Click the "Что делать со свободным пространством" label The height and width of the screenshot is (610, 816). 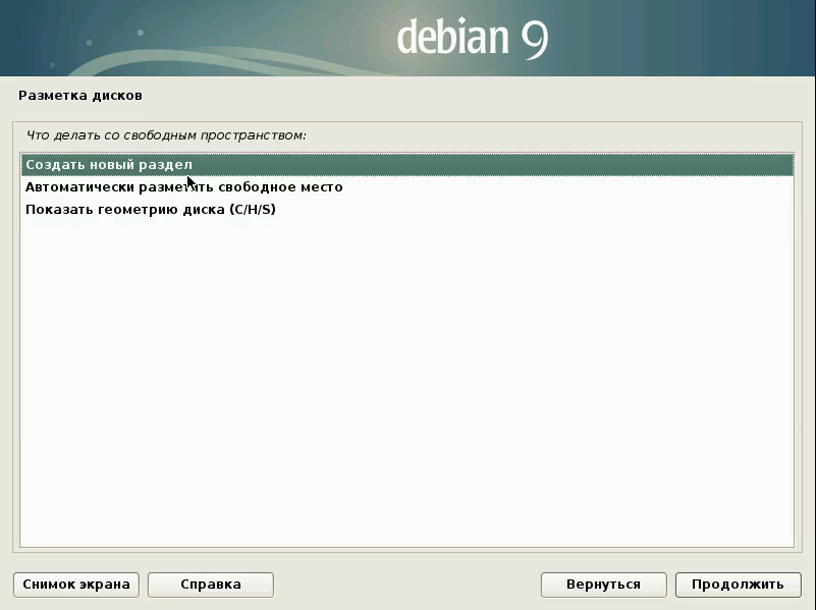click(166, 134)
